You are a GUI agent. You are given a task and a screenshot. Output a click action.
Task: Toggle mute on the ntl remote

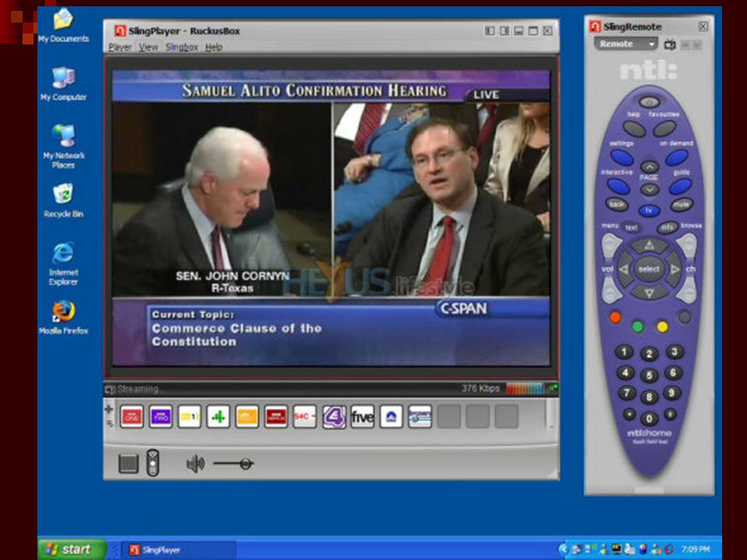point(682,205)
